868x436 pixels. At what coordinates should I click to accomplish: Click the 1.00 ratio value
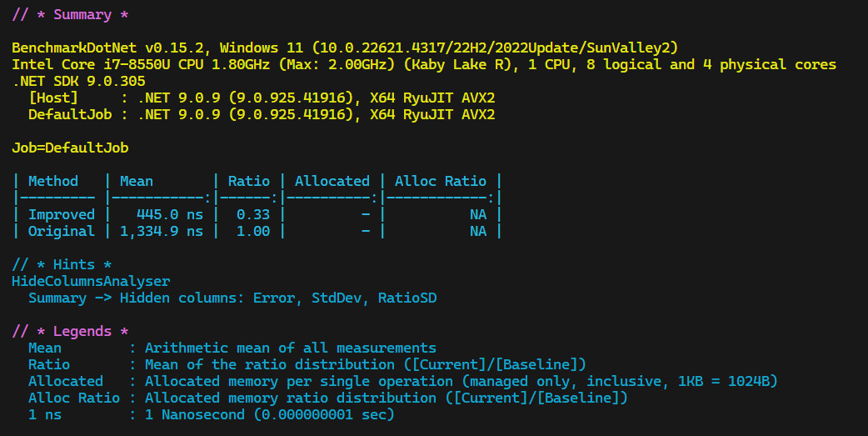253,231
